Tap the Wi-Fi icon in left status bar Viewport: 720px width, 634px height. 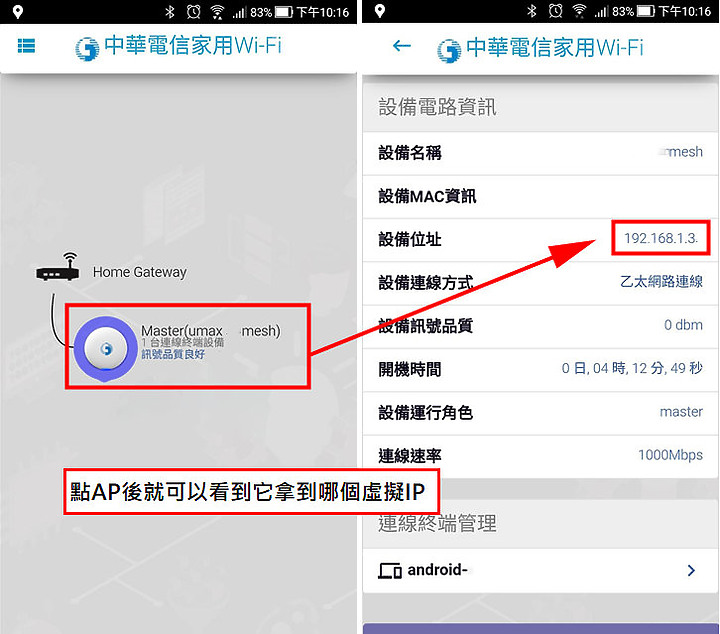(x=217, y=11)
